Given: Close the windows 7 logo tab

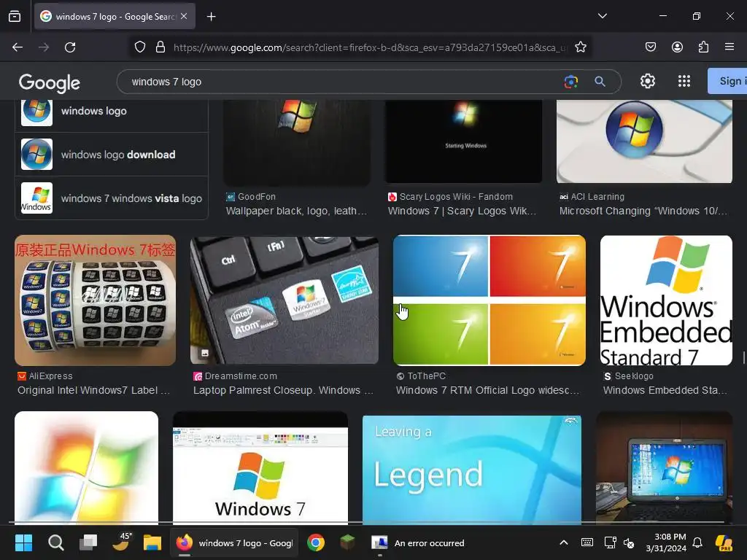Looking at the screenshot, I should pos(184,16).
